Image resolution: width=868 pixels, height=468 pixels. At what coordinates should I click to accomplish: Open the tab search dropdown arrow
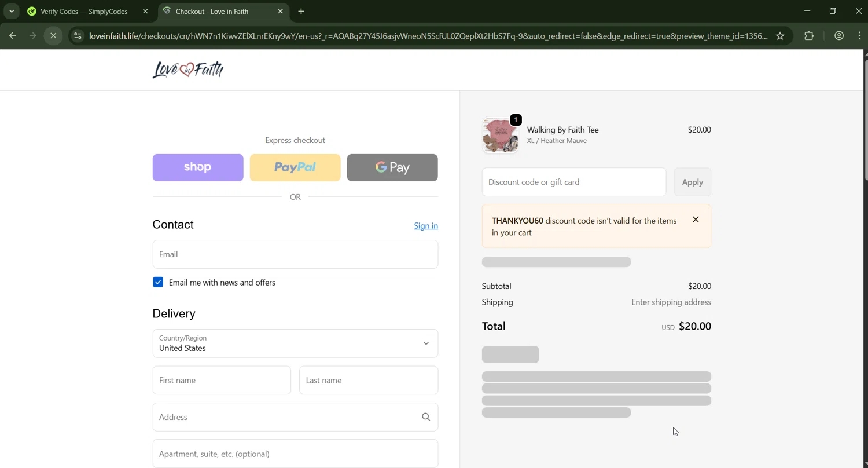point(12,11)
